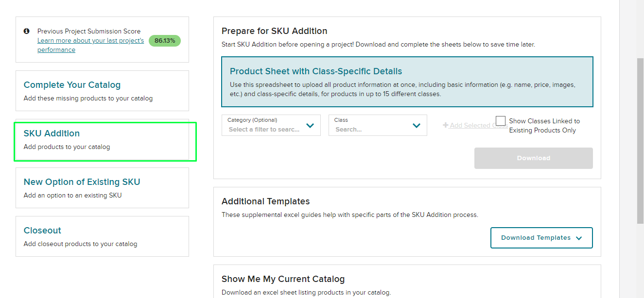
Task: Click the grayed-out Download button
Action: [x=533, y=158]
